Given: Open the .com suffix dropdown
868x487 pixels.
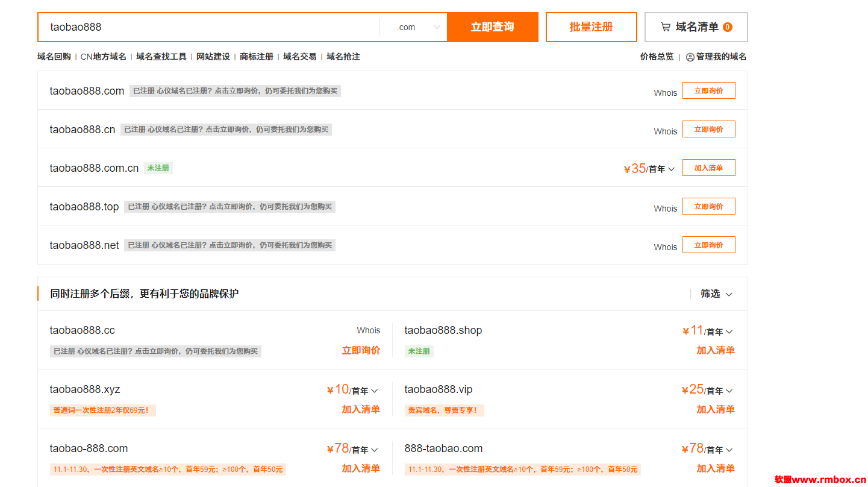Looking at the screenshot, I should 413,27.
